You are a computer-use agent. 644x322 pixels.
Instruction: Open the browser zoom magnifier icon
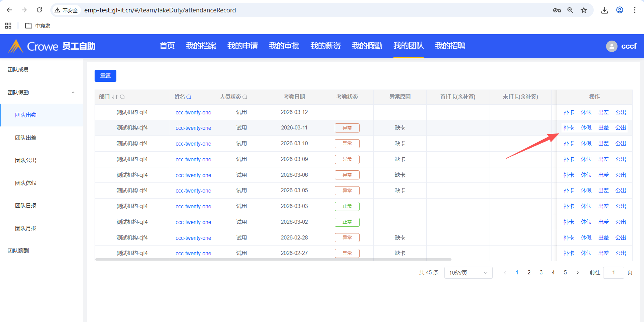click(570, 10)
